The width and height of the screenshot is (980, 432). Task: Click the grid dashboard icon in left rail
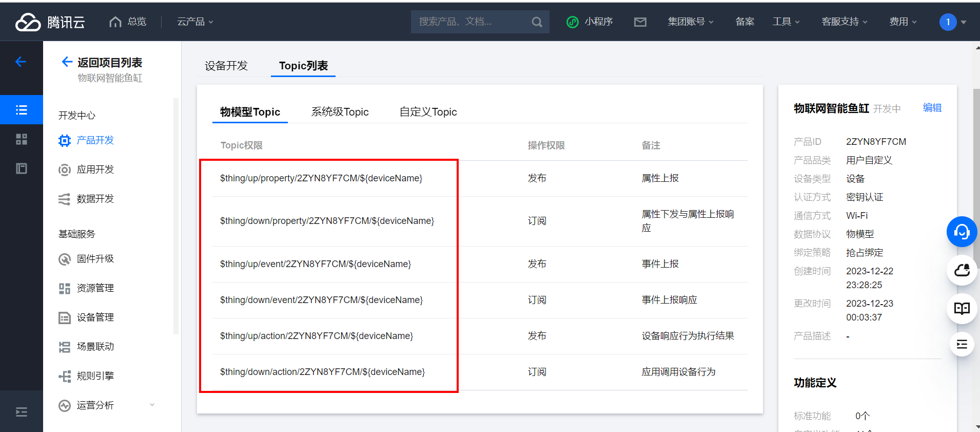[22, 139]
